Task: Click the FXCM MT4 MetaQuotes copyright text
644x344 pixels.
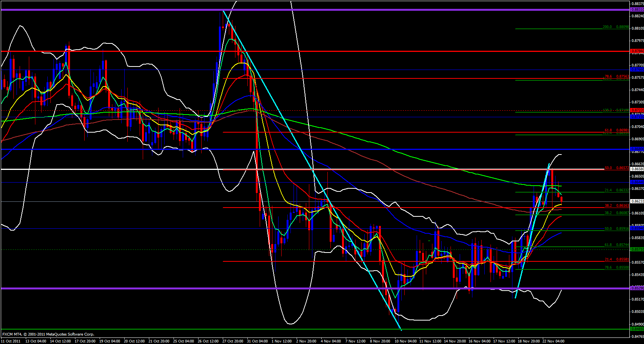Action: tap(48, 334)
